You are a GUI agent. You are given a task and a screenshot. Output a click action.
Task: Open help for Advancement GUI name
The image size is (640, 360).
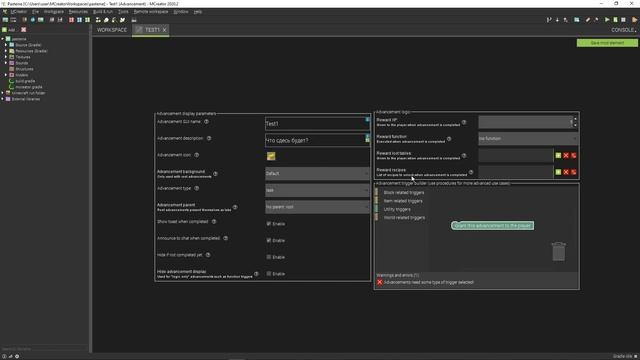coord(207,122)
